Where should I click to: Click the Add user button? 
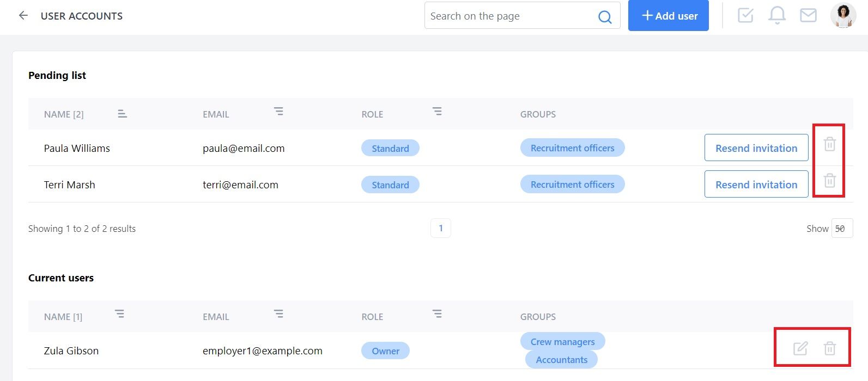668,16
